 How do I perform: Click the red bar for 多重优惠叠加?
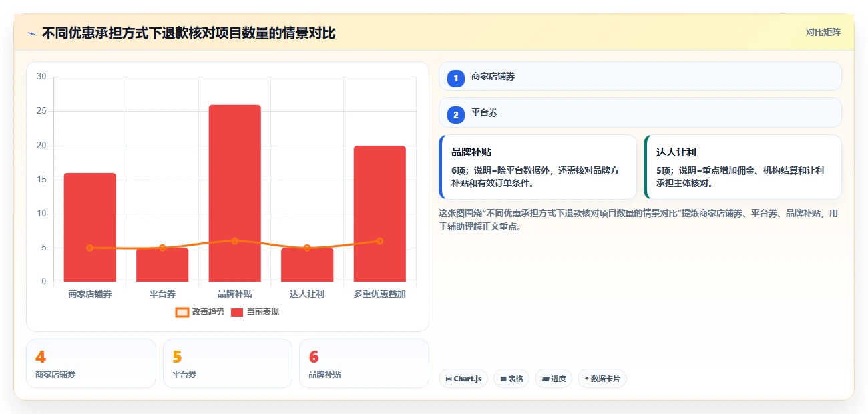(x=379, y=214)
